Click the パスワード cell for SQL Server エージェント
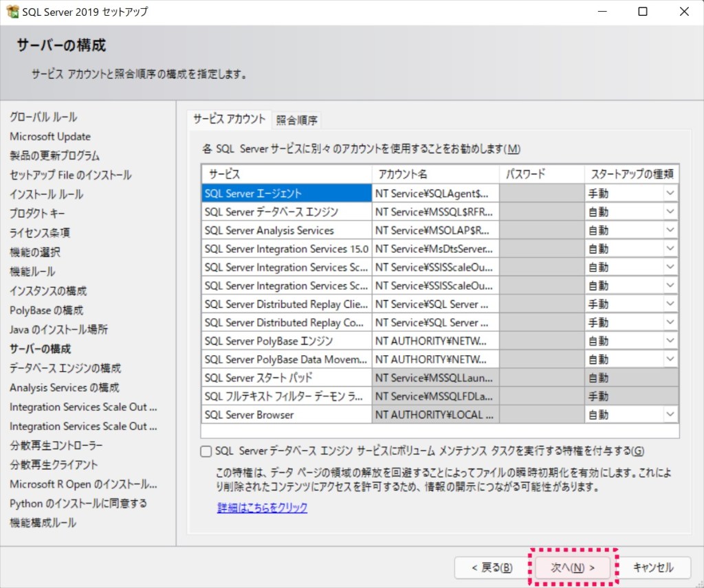The image size is (704, 588). click(x=542, y=193)
